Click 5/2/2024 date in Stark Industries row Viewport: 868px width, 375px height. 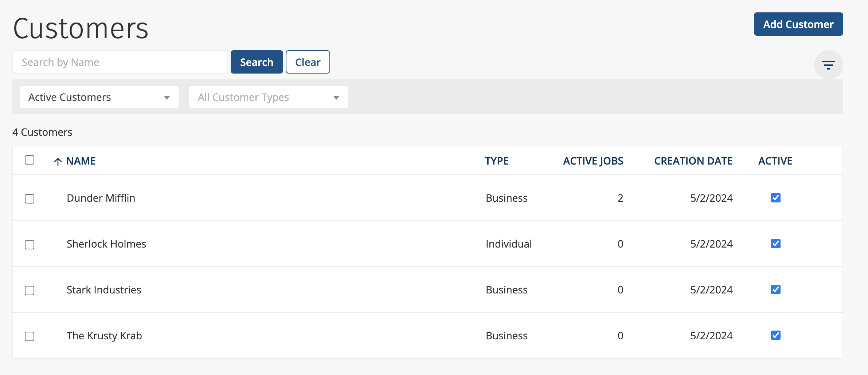click(x=711, y=290)
